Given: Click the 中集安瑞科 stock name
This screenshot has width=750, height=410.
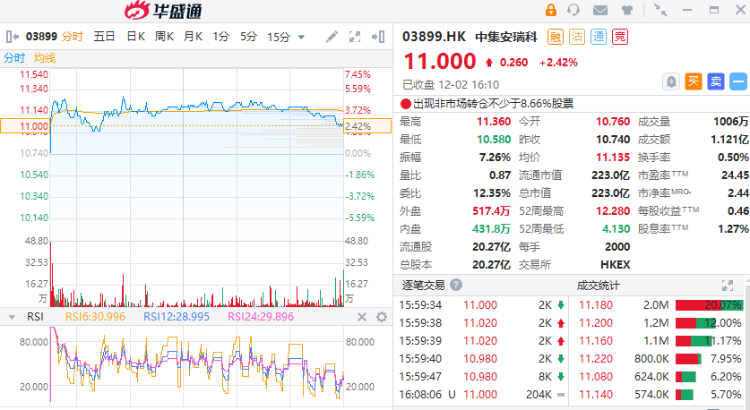Looking at the screenshot, I should [x=507, y=37].
